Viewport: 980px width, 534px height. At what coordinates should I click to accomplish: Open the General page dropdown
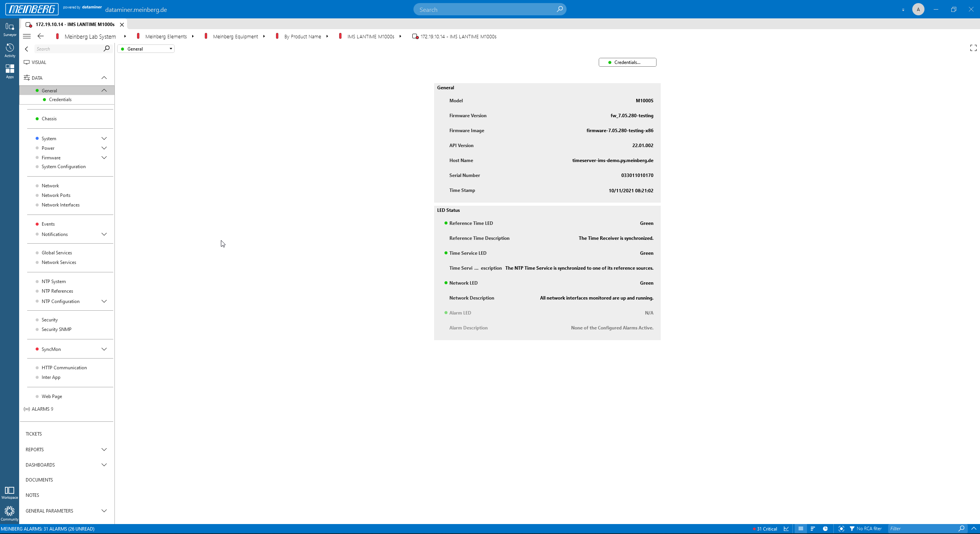pos(146,49)
